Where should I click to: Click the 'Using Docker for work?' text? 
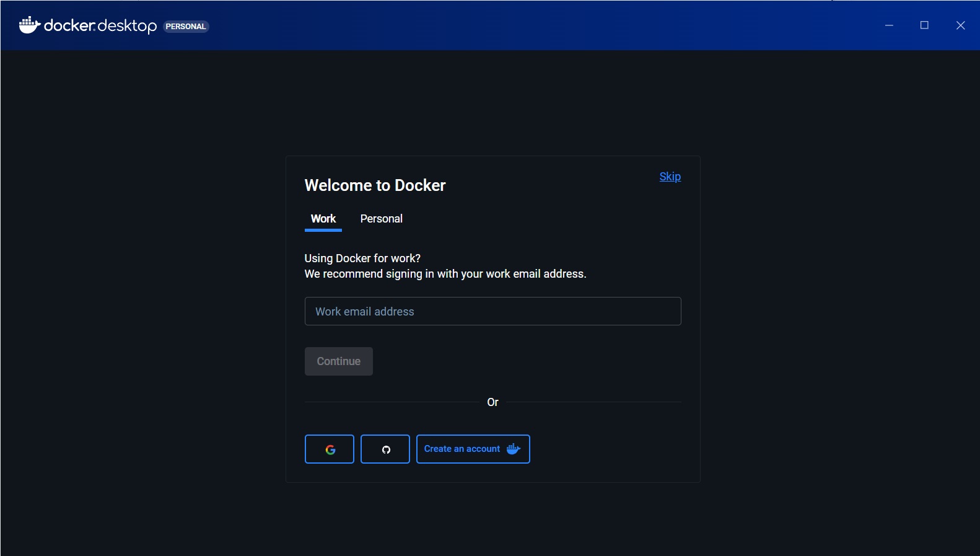click(362, 258)
